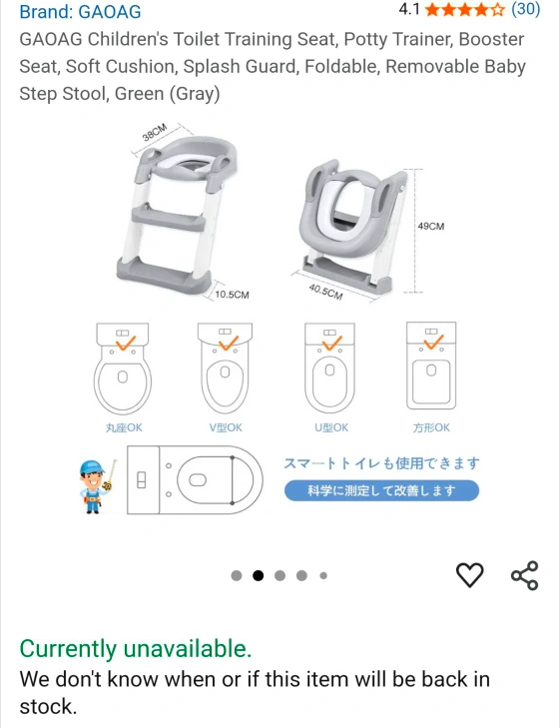This screenshot has width=560, height=728.
Task: Tap the cartoon handyman mascot icon
Action: pos(97,486)
